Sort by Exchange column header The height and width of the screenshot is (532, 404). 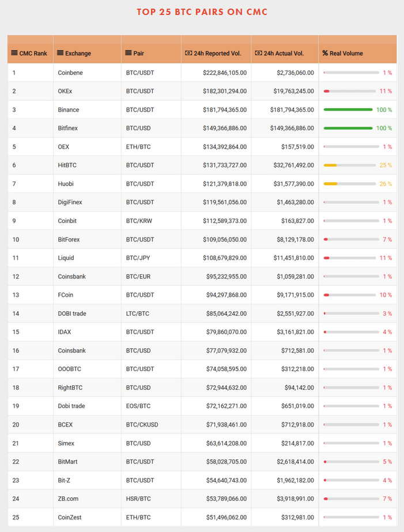(87, 49)
